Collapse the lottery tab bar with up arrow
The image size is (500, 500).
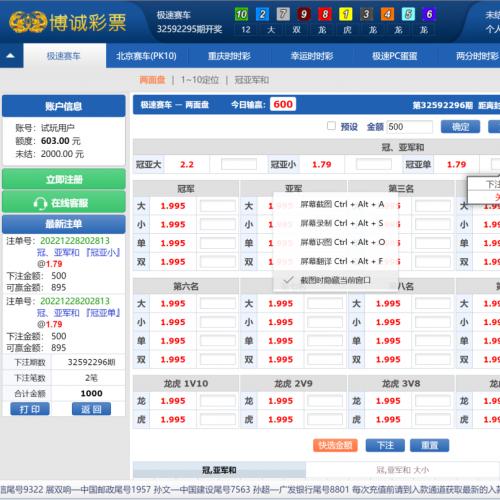point(11,56)
